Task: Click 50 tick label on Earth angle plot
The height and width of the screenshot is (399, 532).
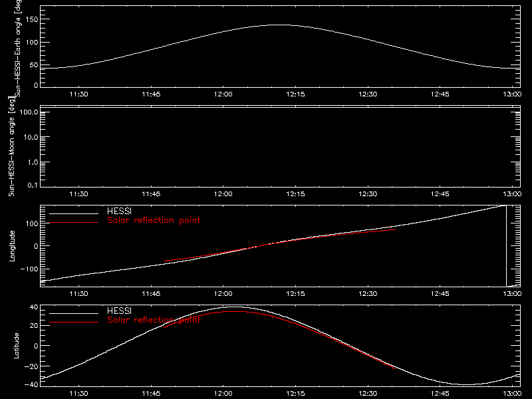Action: [34, 65]
